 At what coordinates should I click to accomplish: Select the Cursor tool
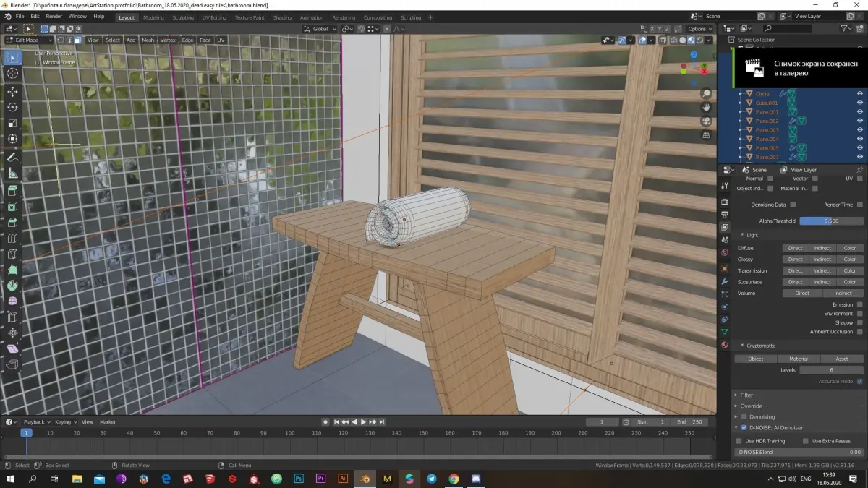pos(12,73)
